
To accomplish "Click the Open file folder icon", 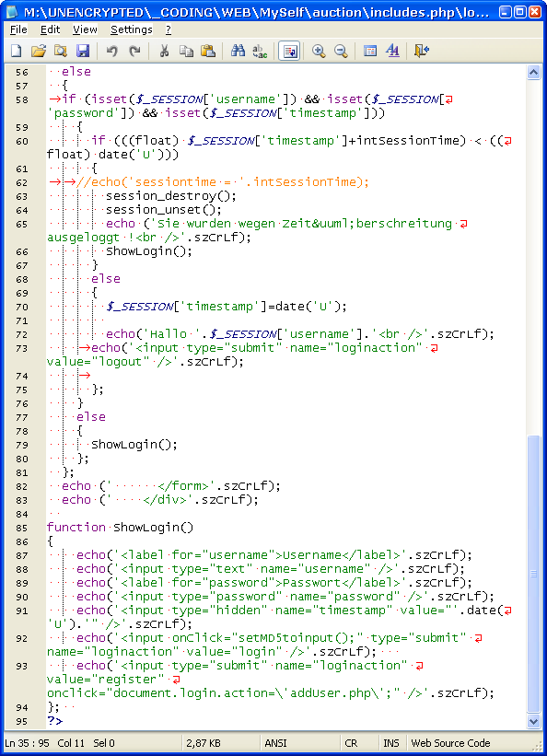I will point(39,51).
